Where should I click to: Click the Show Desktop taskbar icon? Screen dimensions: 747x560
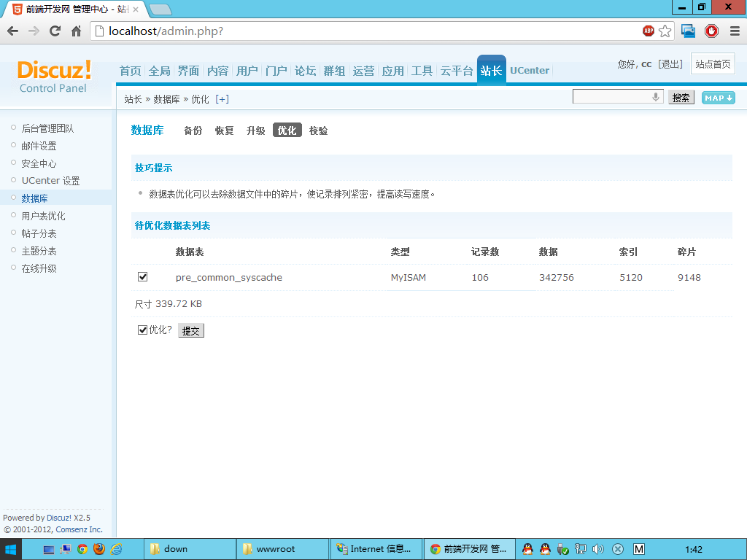tap(49, 550)
